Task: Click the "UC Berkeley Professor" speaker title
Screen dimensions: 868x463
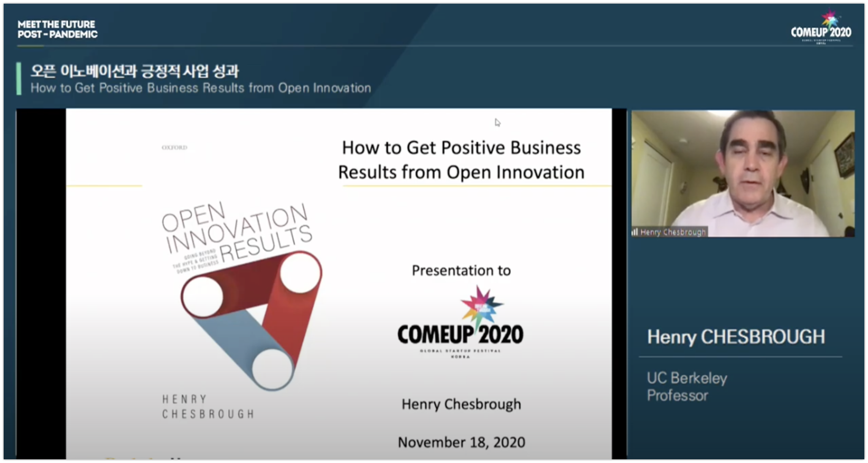Action: (x=687, y=387)
